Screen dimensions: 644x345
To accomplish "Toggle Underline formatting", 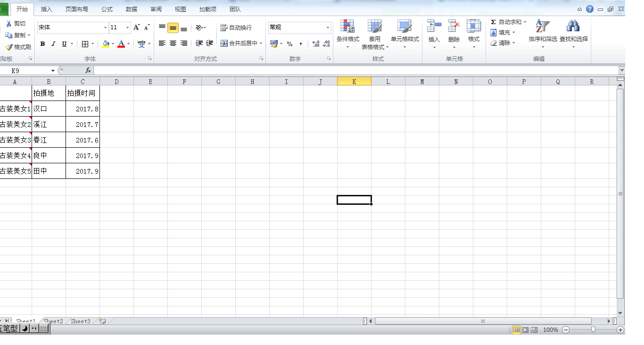I will pos(64,44).
